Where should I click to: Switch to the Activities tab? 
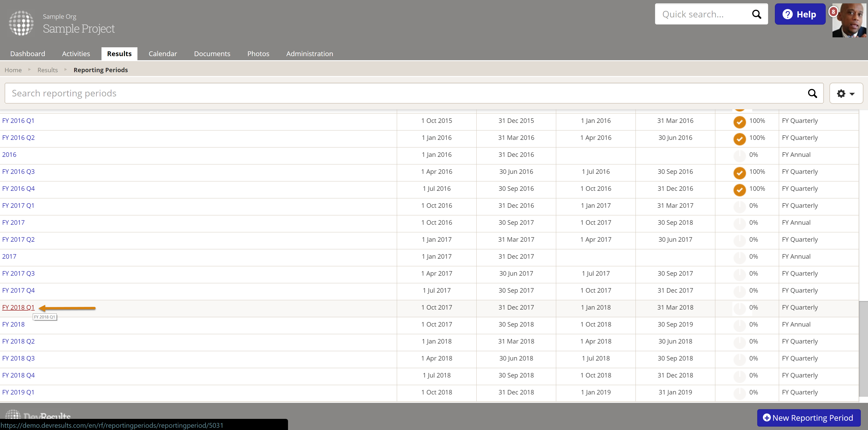[76, 54]
